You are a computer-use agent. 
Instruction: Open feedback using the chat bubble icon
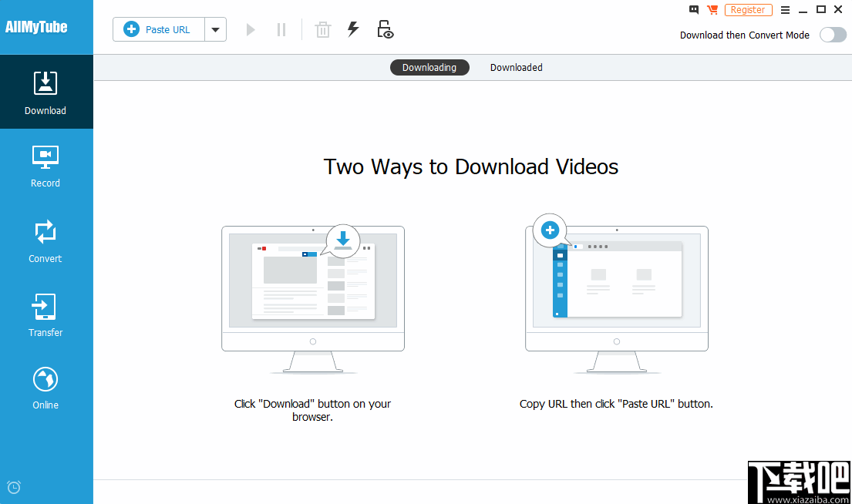tap(693, 9)
